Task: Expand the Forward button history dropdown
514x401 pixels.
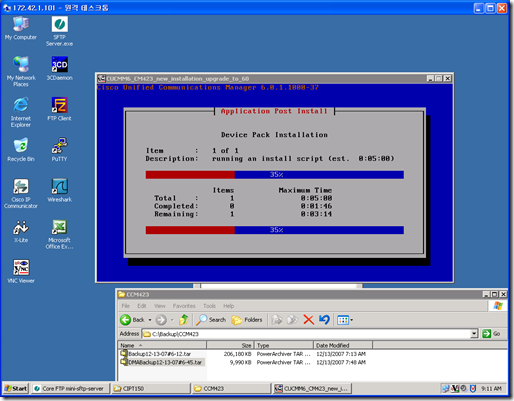Action: [172, 320]
